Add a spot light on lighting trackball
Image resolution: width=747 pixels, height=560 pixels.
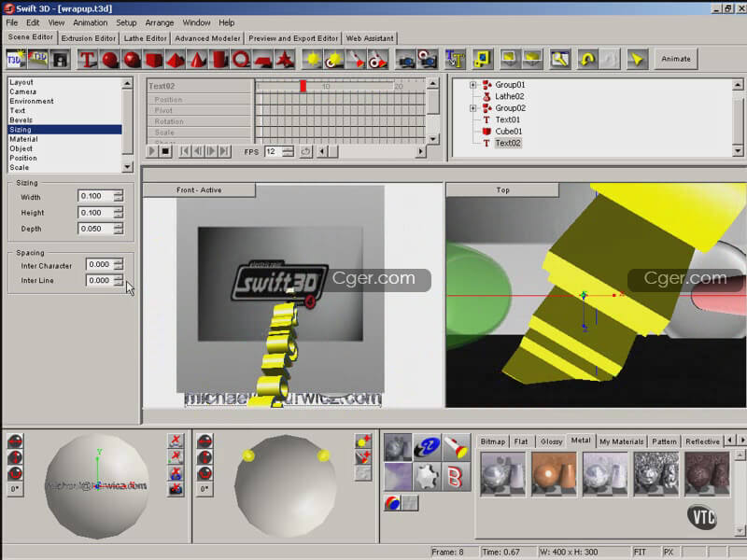tap(363, 457)
